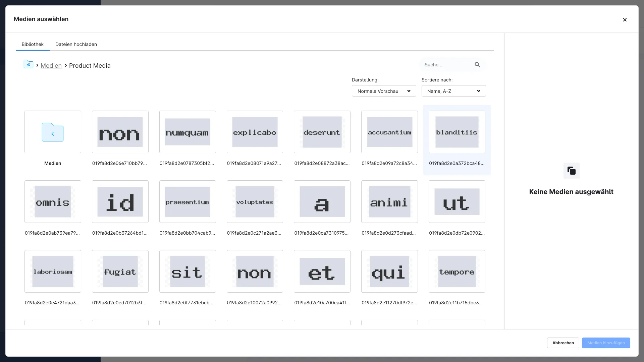The image size is (644, 362).
Task: Select the 'sit' image thumbnail
Action: 187,271
